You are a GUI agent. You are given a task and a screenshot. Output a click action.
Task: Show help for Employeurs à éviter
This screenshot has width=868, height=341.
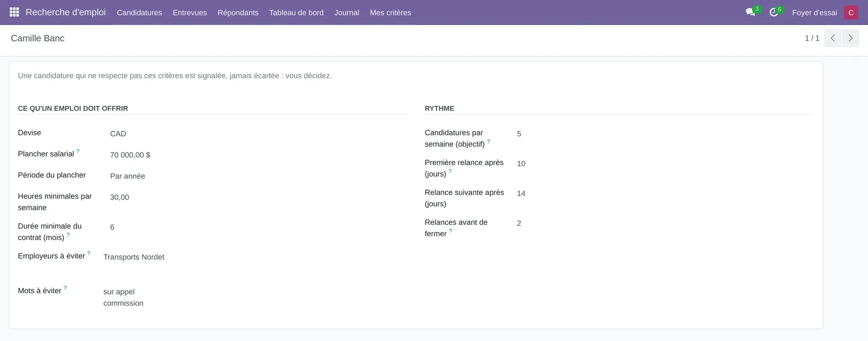coord(88,253)
